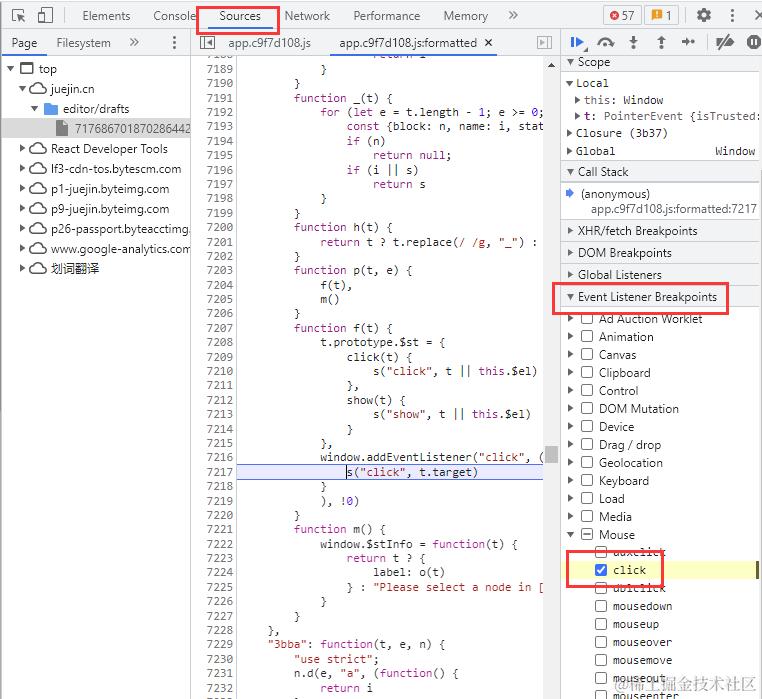The image size is (762, 699).
Task: Resume script execution
Action: (577, 43)
